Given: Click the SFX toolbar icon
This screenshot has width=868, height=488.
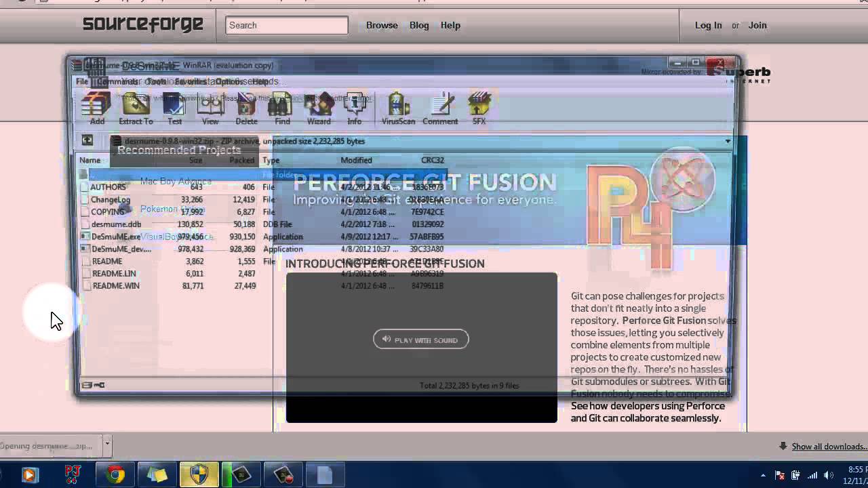Looking at the screenshot, I should pos(479,108).
